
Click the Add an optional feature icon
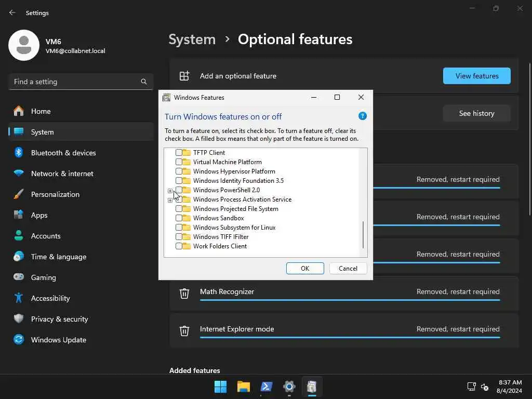tap(184, 76)
